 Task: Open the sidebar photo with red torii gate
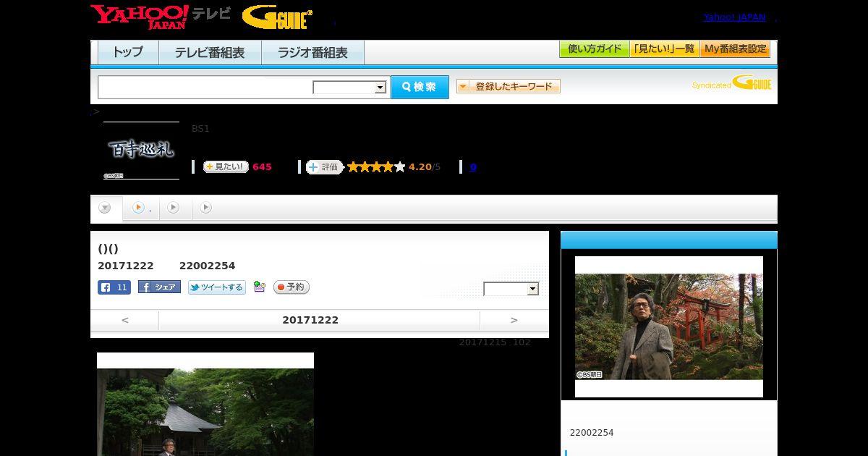click(669, 326)
